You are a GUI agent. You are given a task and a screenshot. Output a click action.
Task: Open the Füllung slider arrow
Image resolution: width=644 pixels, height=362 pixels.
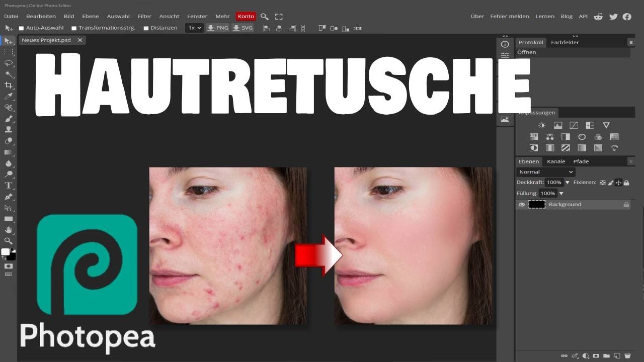pos(561,194)
